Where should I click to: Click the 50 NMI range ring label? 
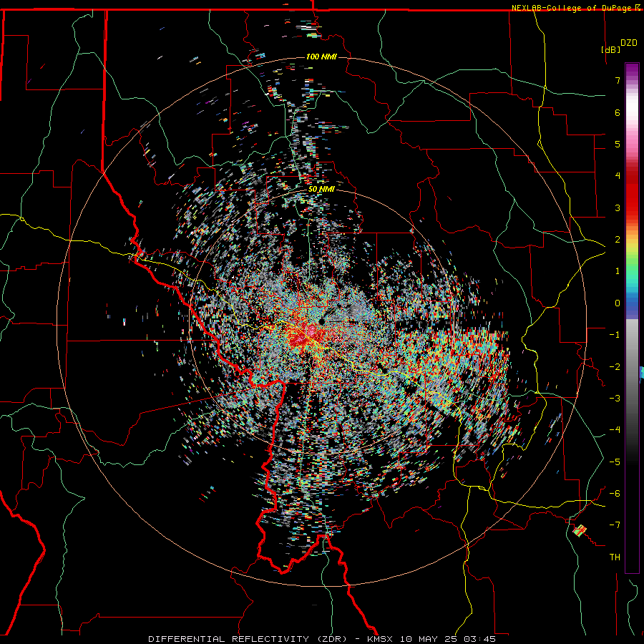(x=321, y=189)
